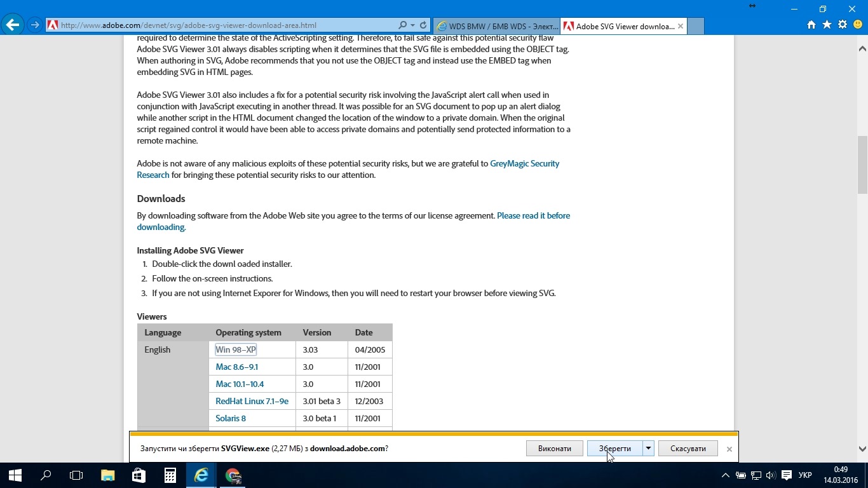Viewport: 868px width, 488px height.
Task: Open the Windows Start menu
Action: (15, 475)
